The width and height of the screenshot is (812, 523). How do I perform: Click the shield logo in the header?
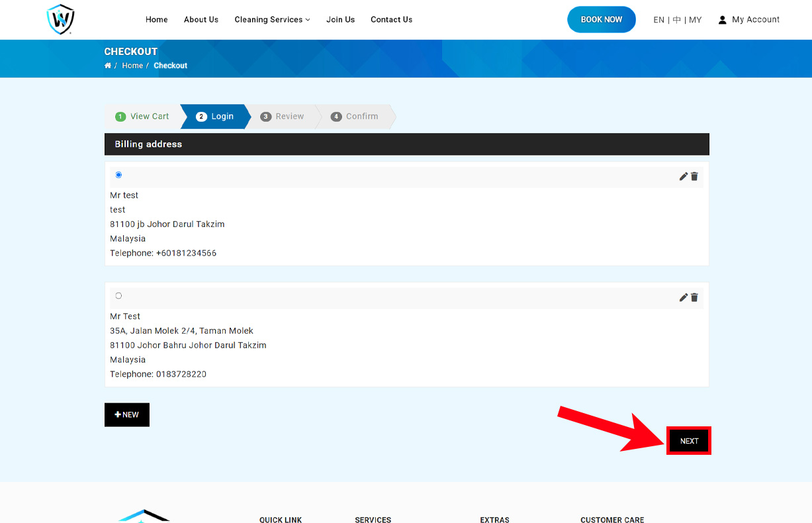[x=61, y=20]
